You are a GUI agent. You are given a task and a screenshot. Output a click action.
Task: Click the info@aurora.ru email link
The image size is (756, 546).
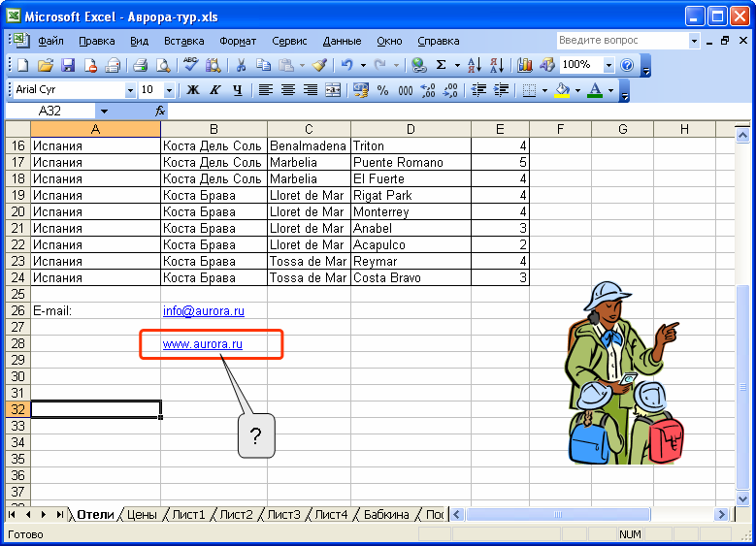(x=204, y=311)
